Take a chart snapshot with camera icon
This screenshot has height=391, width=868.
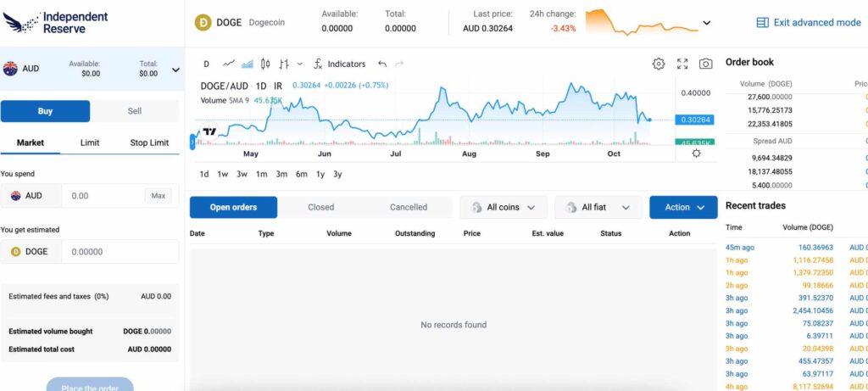point(706,64)
